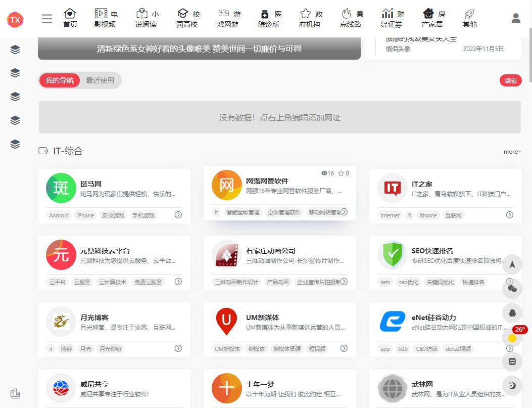Click the arrow on 元鼎科技云平台 card
532x408 pixels.
(x=178, y=282)
